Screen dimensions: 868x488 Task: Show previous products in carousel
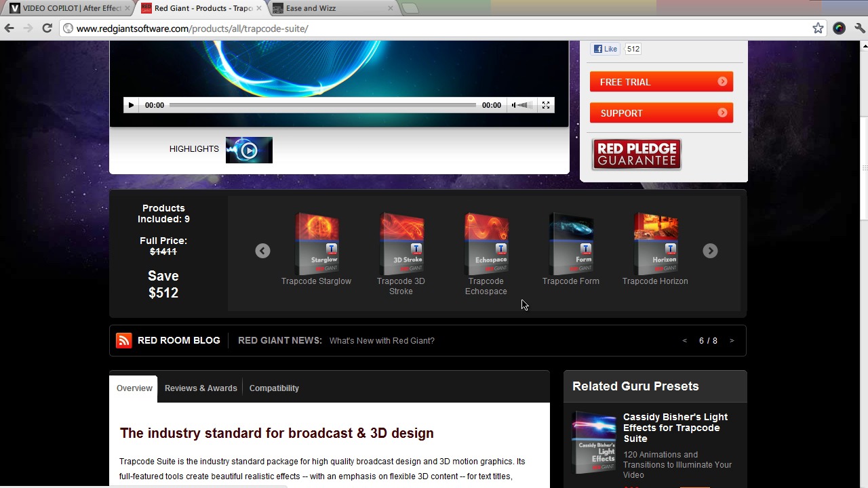pos(262,251)
